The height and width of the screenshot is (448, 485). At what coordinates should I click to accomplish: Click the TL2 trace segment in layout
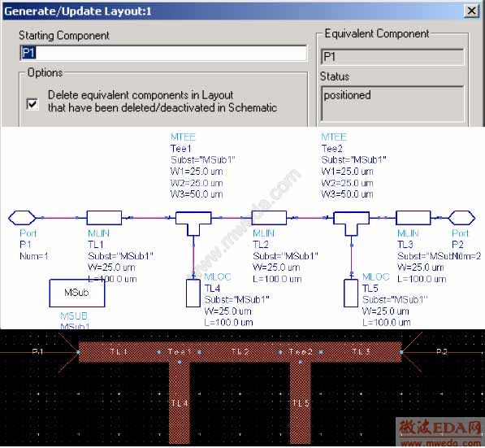[240, 352]
